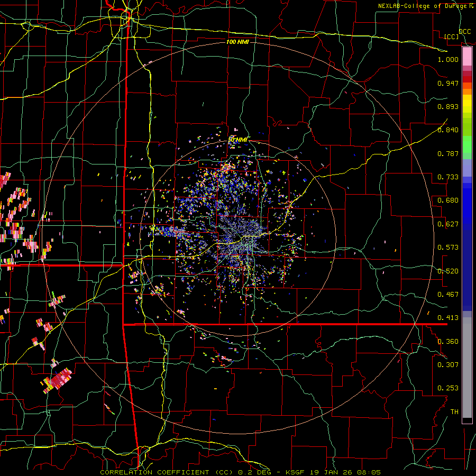Image resolution: width=476 pixels, height=476 pixels.
Task: Click the 08:05 timestamp text
Action: [x=369, y=472]
